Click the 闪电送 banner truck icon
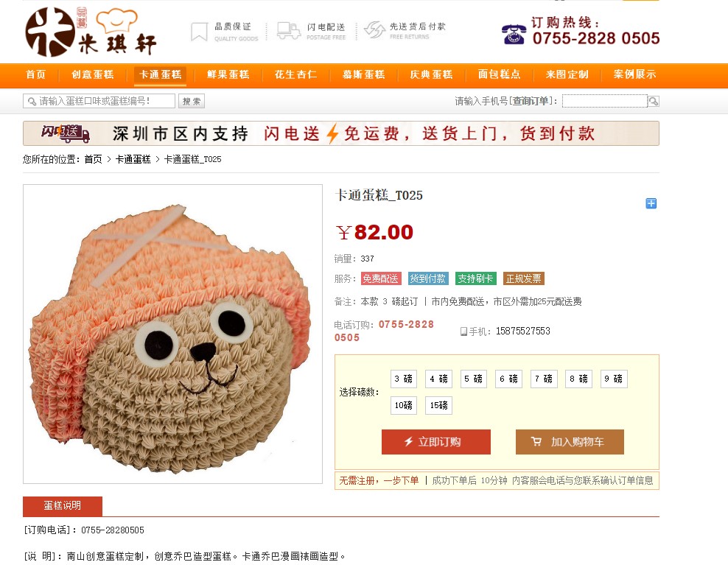Screen dimensions: 728x565 coord(66,133)
